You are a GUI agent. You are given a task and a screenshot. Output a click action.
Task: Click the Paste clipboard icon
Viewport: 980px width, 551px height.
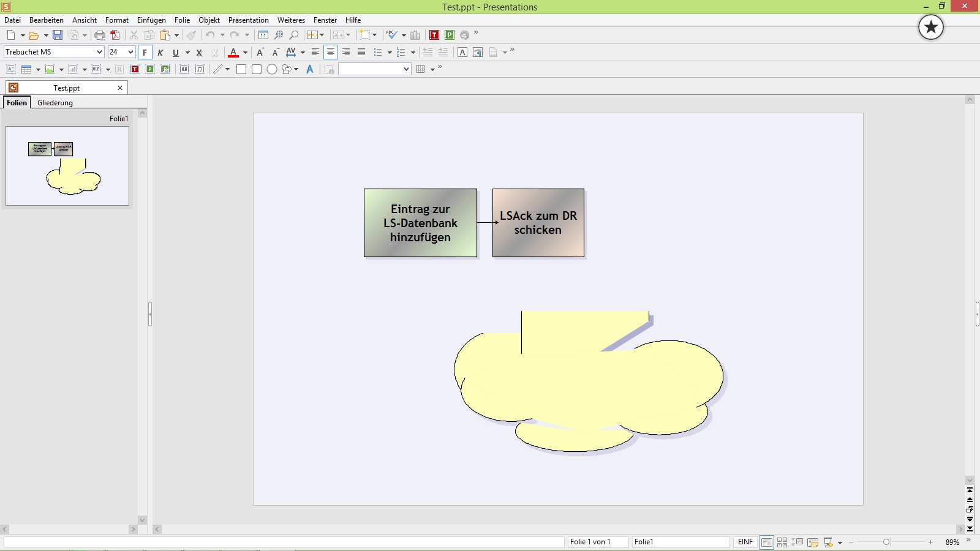tap(165, 35)
